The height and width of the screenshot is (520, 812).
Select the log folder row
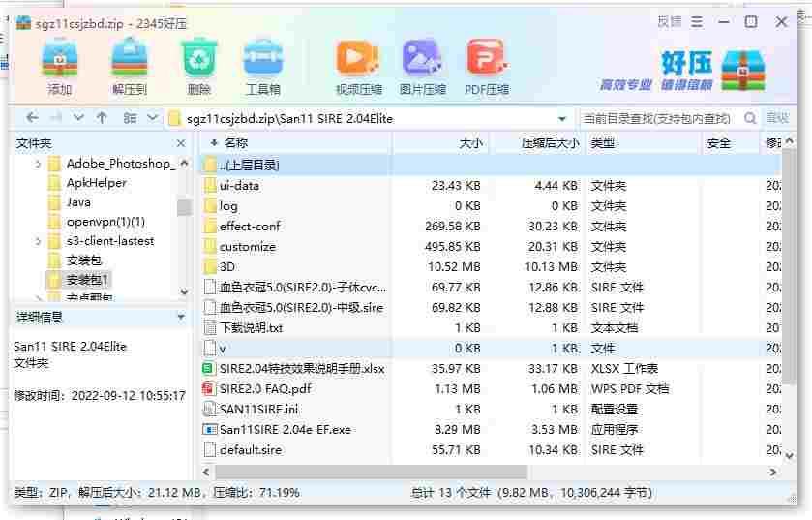click(x=491, y=206)
